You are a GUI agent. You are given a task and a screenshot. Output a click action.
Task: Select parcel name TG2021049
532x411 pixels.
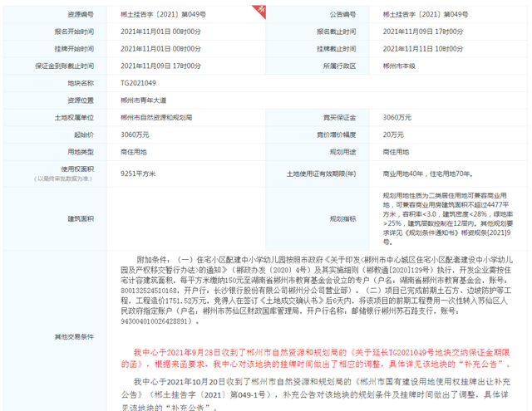(x=139, y=83)
